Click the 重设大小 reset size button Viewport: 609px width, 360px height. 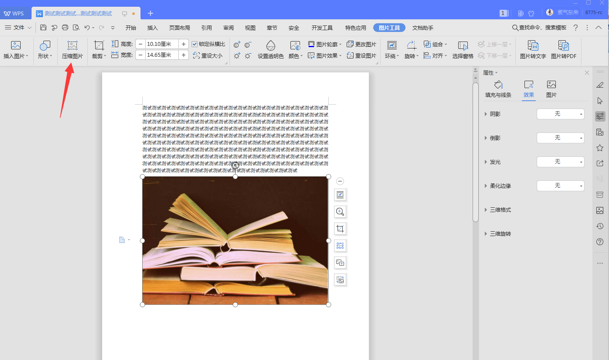[x=208, y=56]
